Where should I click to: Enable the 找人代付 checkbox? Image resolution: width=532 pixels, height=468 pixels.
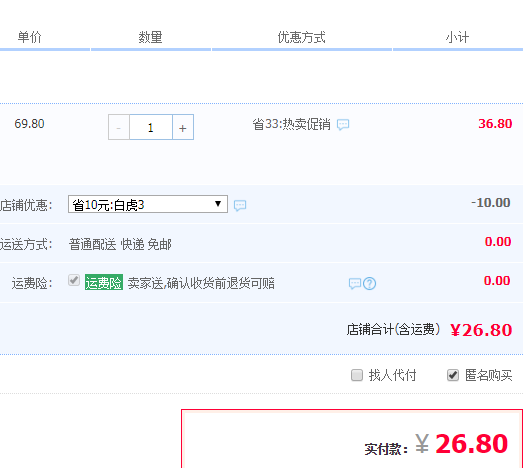(357, 375)
